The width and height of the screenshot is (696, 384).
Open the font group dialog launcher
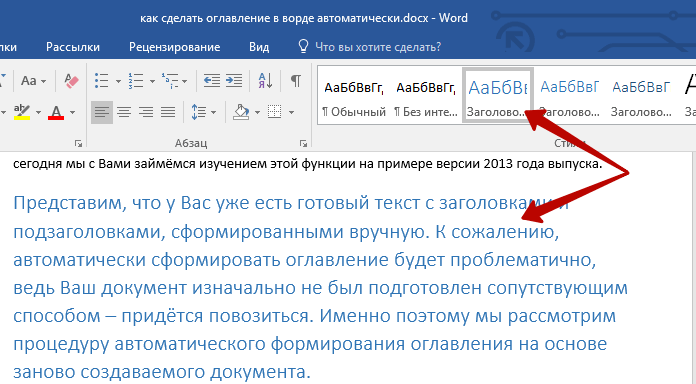click(x=79, y=143)
